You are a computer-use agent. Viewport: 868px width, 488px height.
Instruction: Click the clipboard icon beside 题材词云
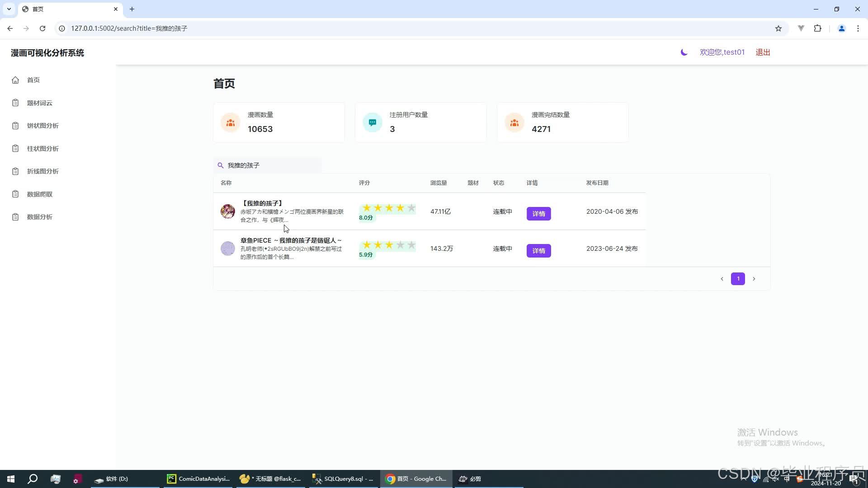coord(15,103)
